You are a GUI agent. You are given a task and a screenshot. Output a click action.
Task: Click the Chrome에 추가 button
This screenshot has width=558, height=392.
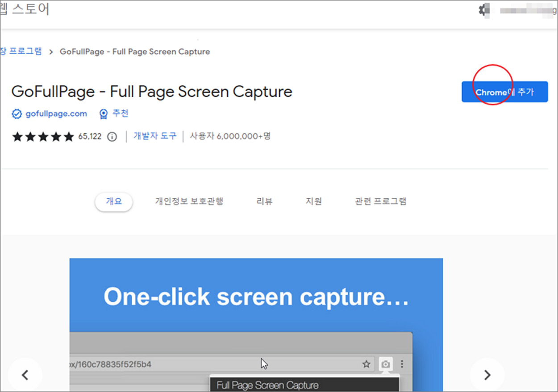pyautogui.click(x=504, y=92)
